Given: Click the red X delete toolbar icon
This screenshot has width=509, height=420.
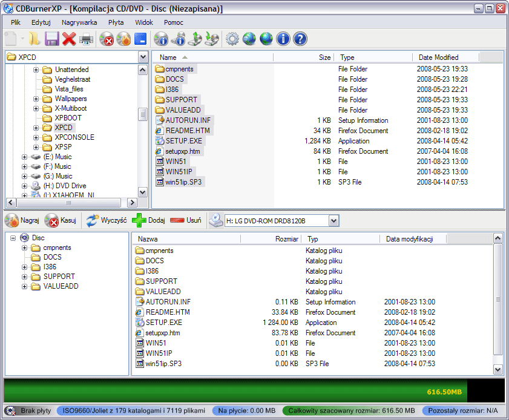Looking at the screenshot, I should (x=69, y=39).
